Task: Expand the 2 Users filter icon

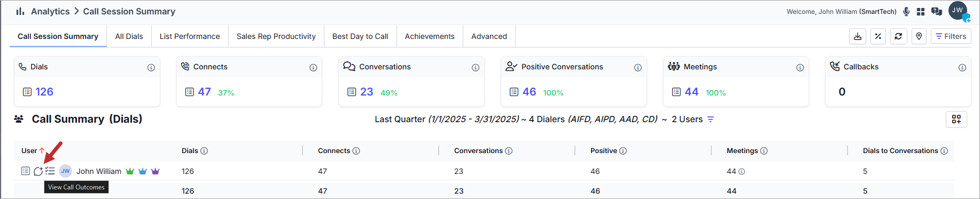Action: [x=711, y=119]
